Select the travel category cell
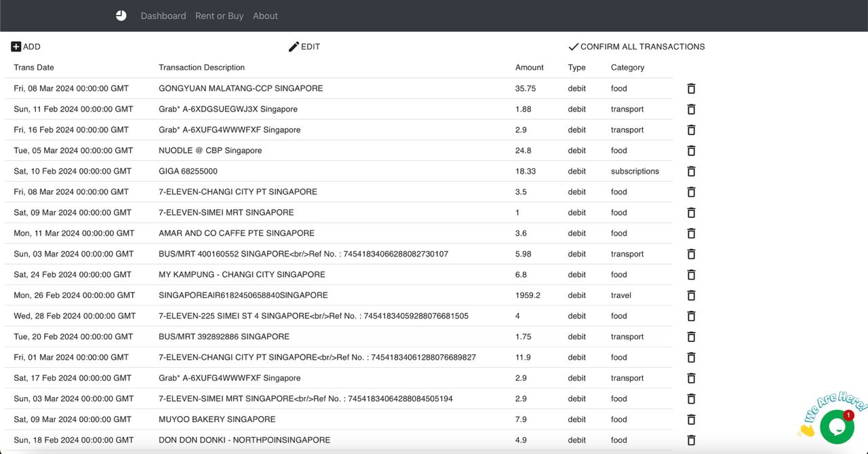This screenshot has height=454, width=868. coord(621,295)
